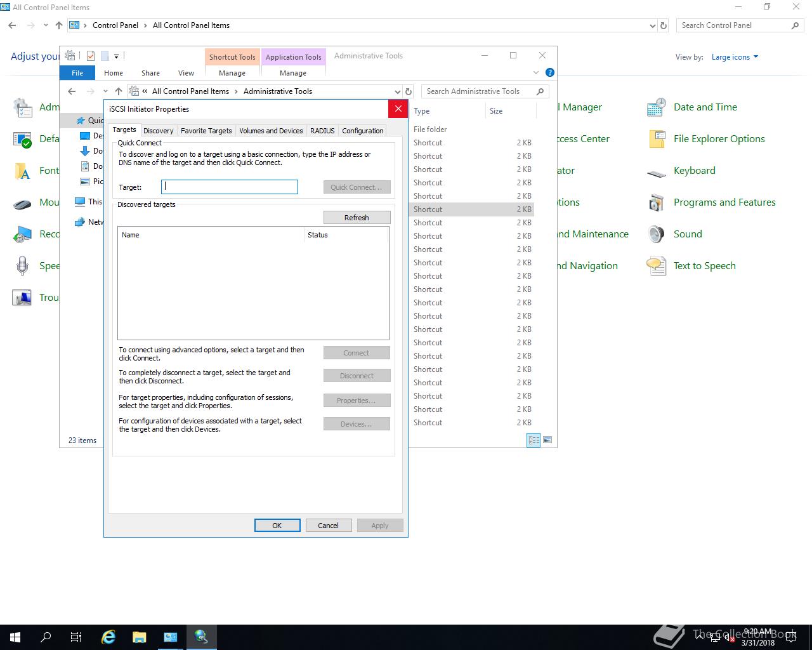Open the View by Large icons dropdown

point(735,57)
